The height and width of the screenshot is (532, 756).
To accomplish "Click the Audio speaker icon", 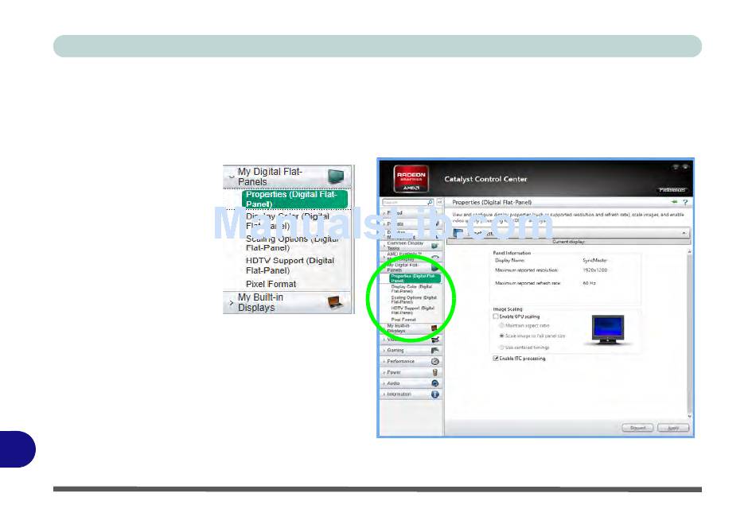I will coord(435,383).
